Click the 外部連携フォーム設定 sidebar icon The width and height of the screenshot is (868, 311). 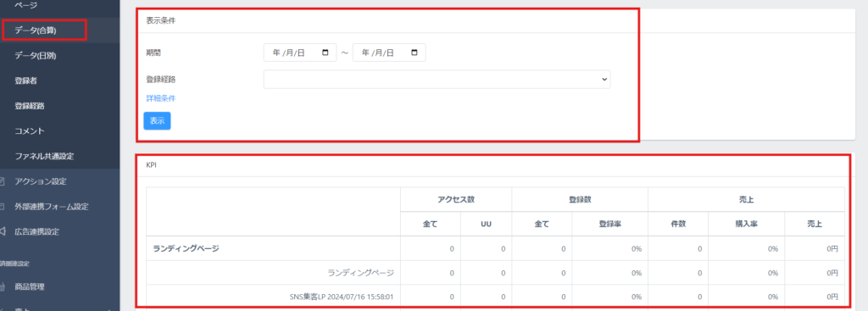[3, 207]
